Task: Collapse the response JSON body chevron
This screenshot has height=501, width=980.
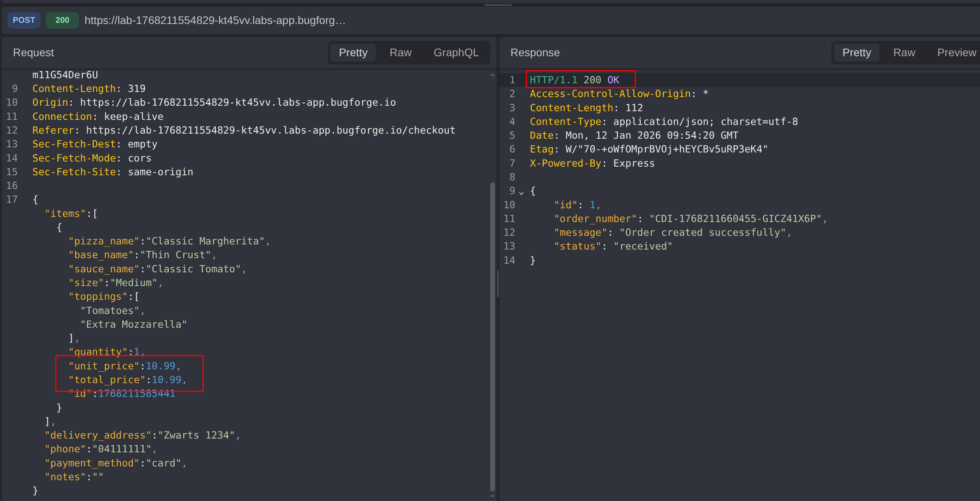Action: pyautogui.click(x=521, y=193)
